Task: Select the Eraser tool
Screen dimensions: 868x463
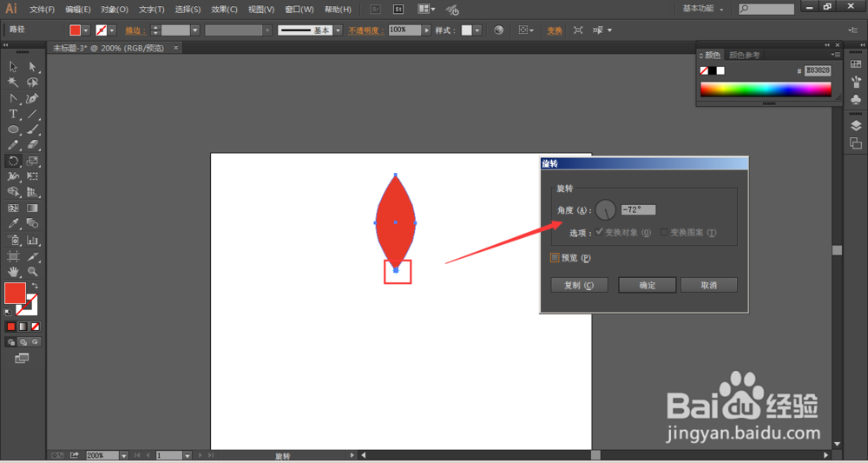Action: (x=33, y=145)
